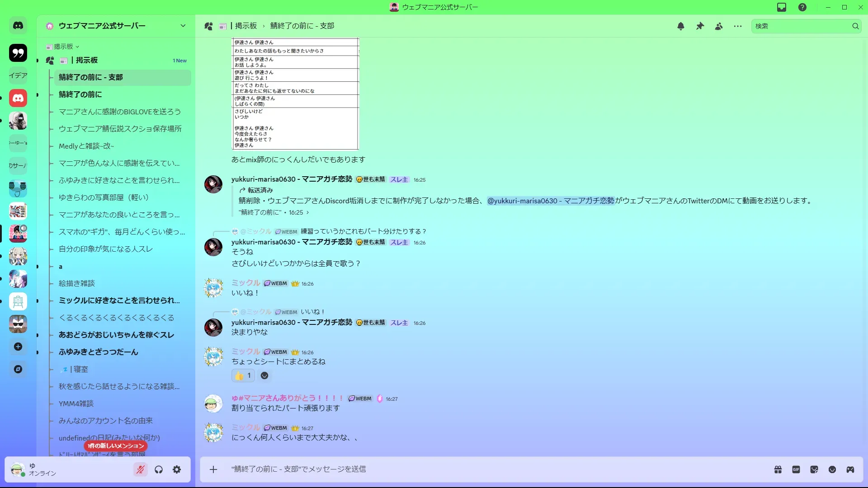Image resolution: width=868 pixels, height=488 pixels.
Task: Open the sticker picker icon
Action: coord(814,469)
